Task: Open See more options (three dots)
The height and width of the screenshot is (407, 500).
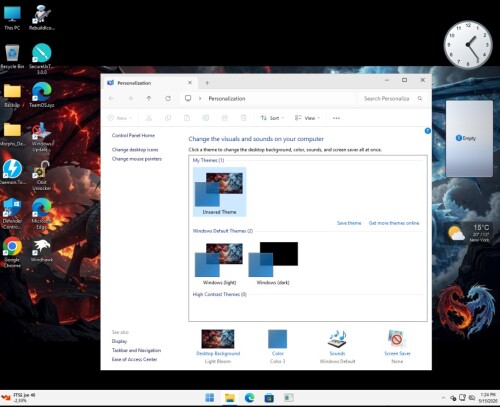Action: coord(336,118)
